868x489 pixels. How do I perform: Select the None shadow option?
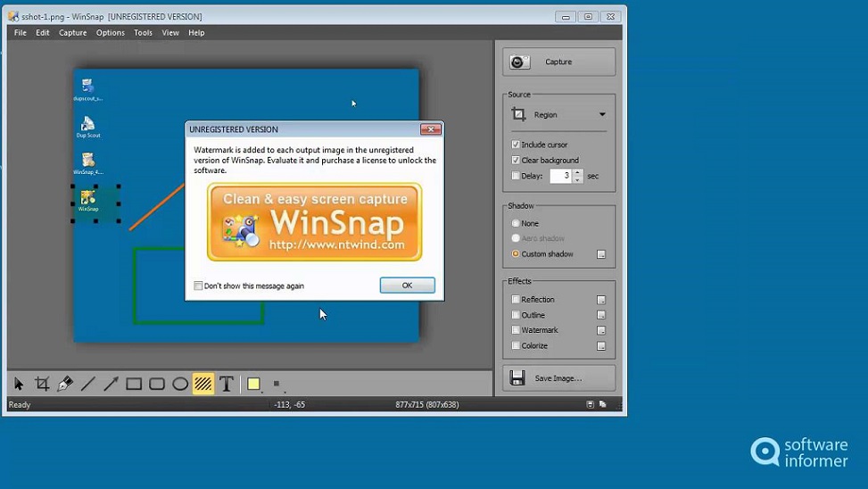point(516,223)
